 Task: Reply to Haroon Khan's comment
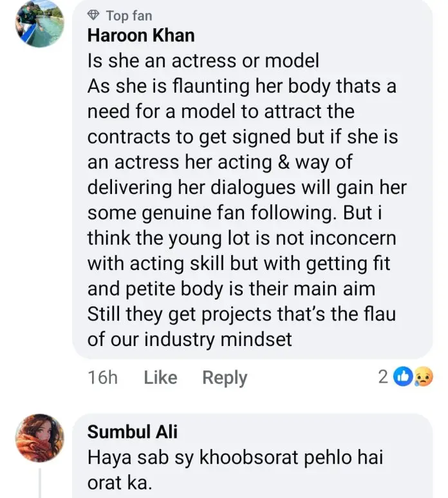coord(225,378)
